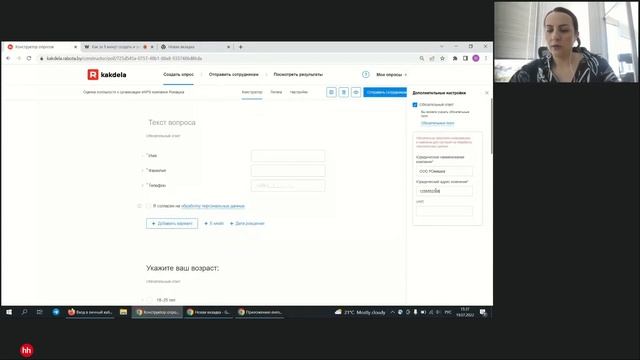Close the additional settings panel
The height and width of the screenshot is (360, 640).
click(x=487, y=93)
